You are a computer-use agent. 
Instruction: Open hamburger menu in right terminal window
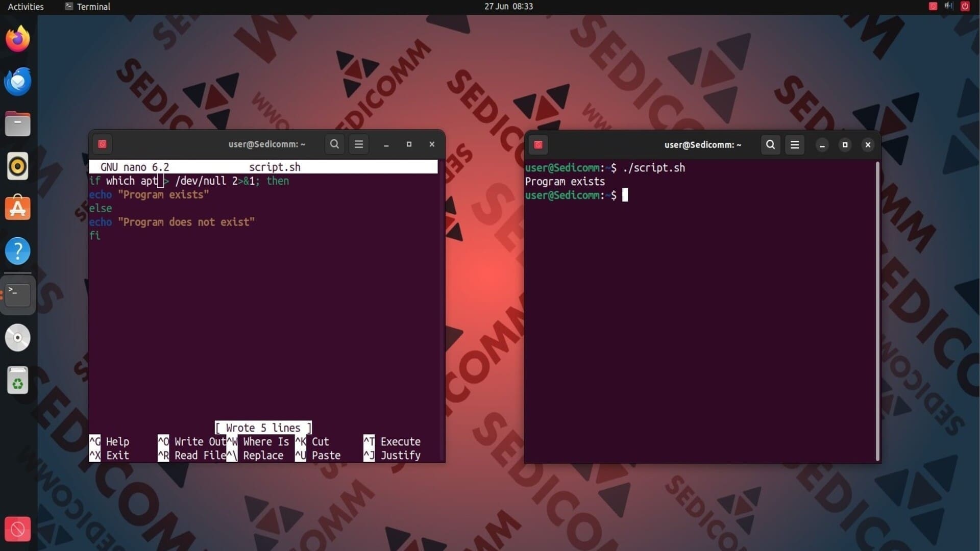[795, 145]
